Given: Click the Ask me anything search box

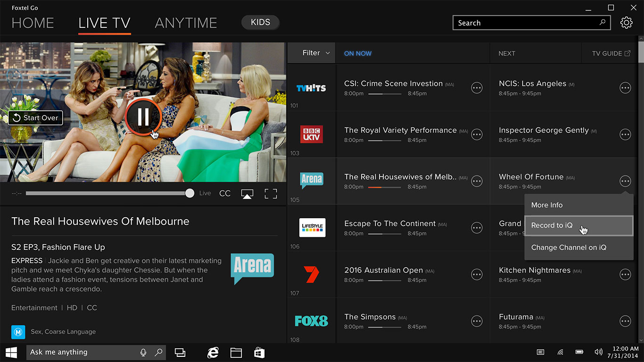Looking at the screenshot, I should pos(96,352).
